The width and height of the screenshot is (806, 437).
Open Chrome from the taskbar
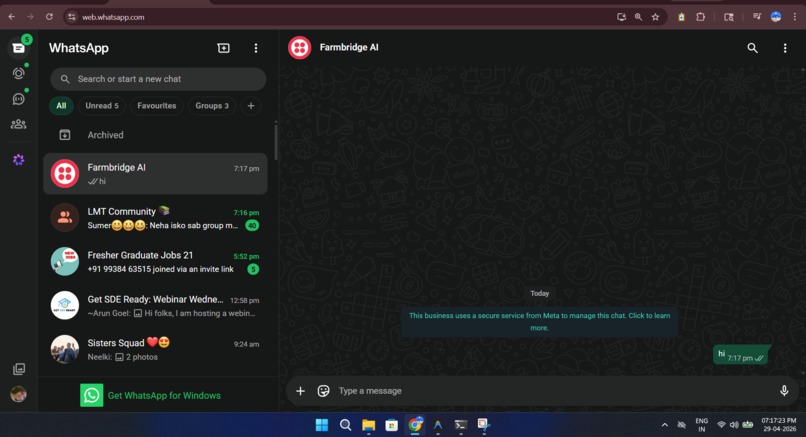415,425
